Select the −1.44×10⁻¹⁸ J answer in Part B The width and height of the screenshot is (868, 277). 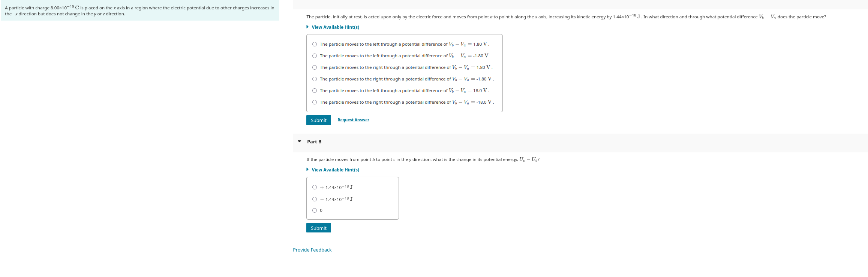(314, 199)
